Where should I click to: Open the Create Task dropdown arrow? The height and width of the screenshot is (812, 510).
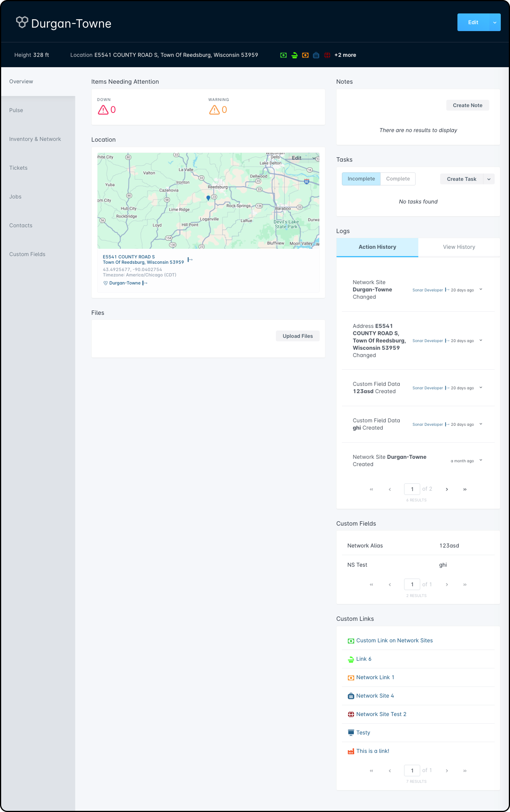(x=489, y=179)
